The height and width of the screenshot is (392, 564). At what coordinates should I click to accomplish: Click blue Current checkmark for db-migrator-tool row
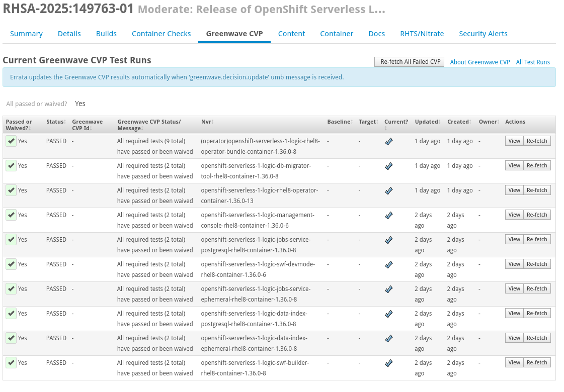[x=388, y=166]
